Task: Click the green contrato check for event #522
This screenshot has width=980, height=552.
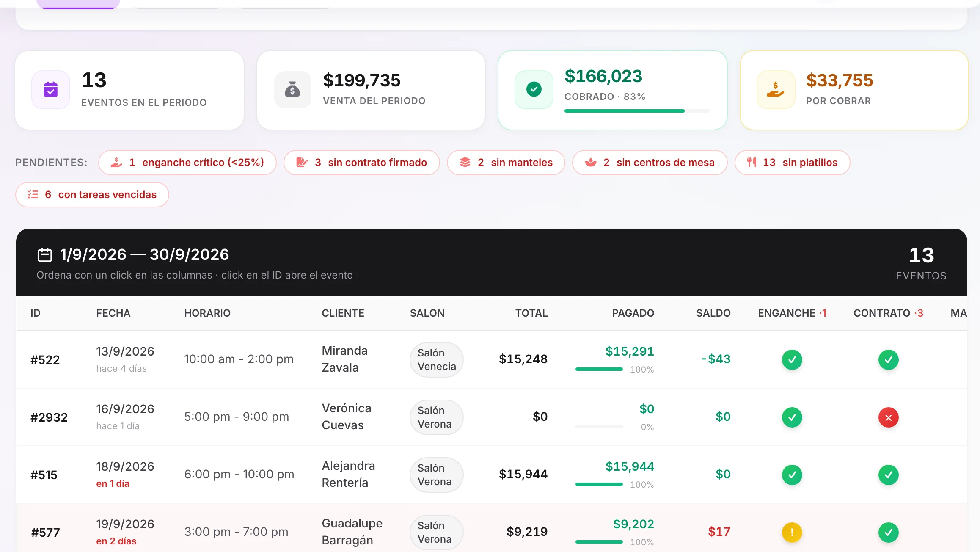Action: (x=889, y=360)
